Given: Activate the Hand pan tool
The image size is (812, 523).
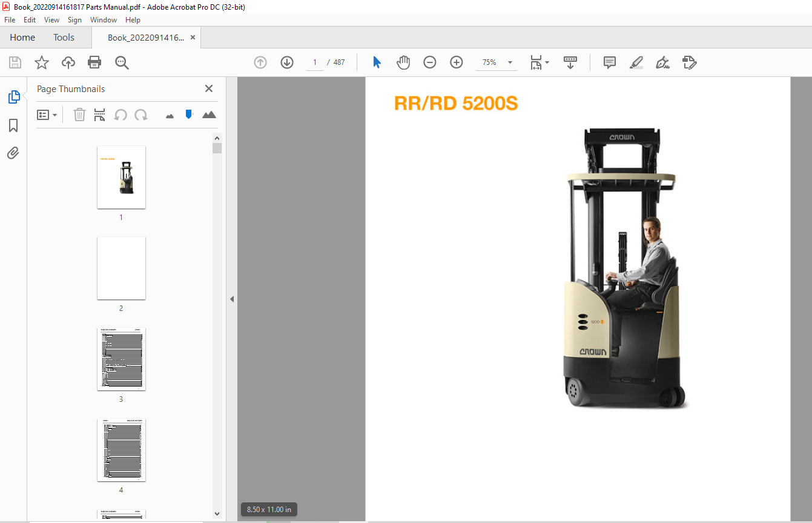Looking at the screenshot, I should click(x=403, y=62).
